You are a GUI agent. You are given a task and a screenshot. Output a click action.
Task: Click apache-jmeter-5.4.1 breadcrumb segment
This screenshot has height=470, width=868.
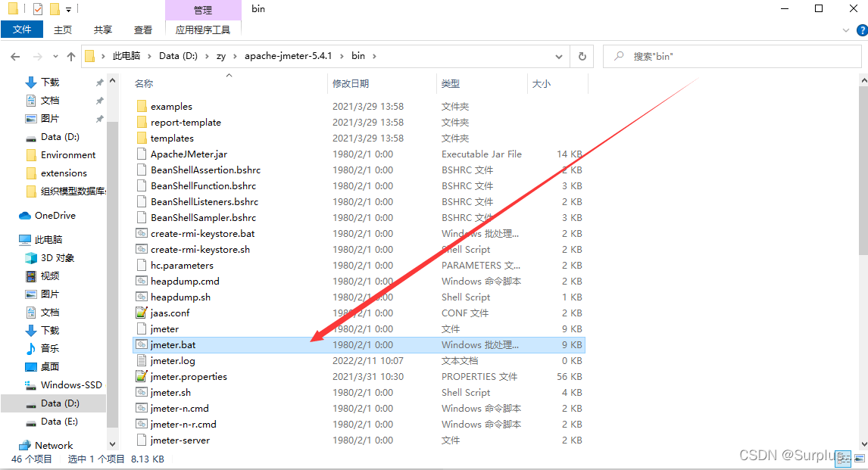point(289,56)
